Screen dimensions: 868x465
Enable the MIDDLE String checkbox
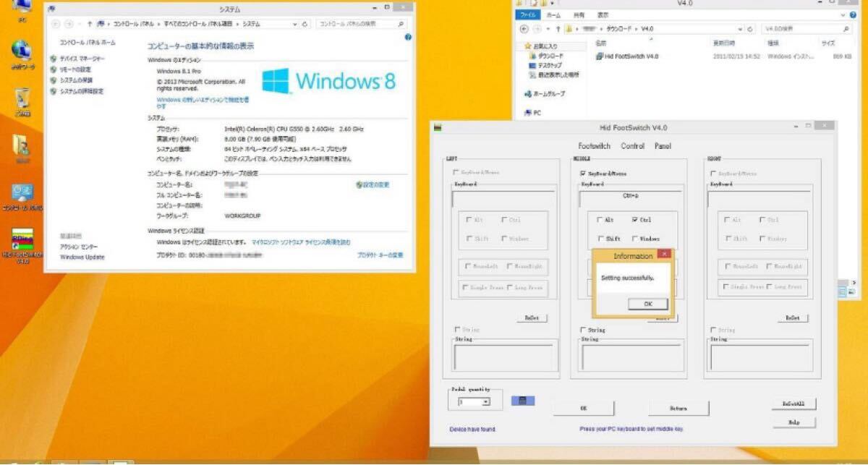click(584, 330)
